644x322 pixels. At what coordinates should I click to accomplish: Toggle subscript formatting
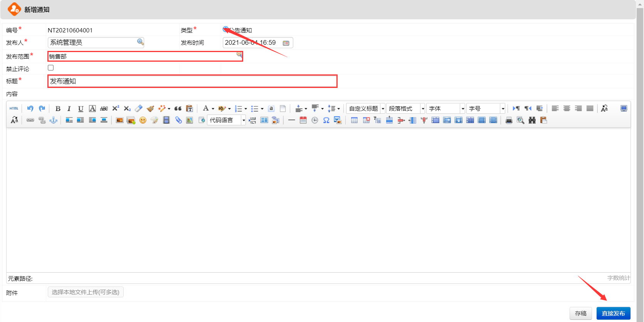coord(127,108)
